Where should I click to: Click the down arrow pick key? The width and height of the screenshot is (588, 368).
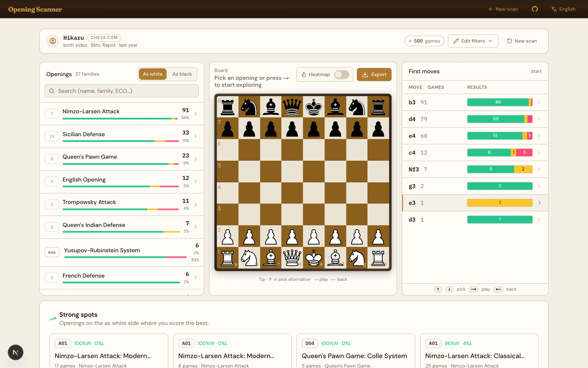[x=450, y=289]
